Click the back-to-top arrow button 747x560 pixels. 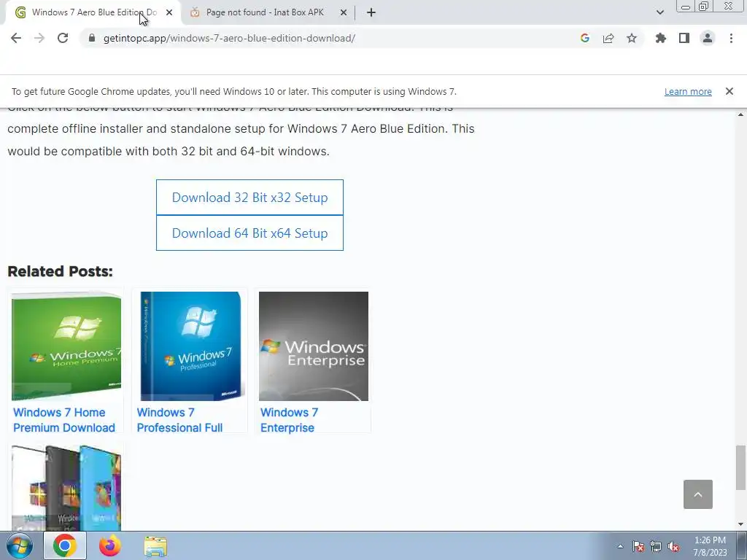pos(698,494)
